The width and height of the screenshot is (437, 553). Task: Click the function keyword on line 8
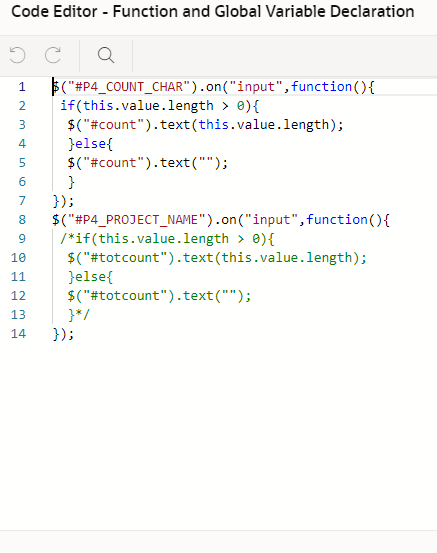point(337,220)
